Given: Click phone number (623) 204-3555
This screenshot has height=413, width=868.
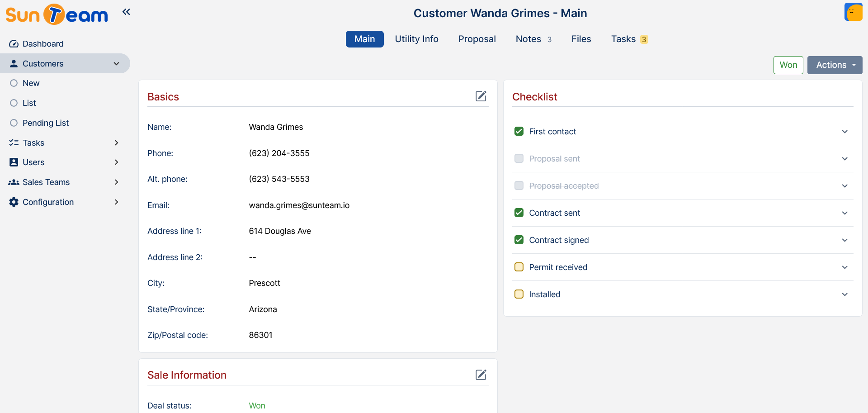Looking at the screenshot, I should pyautogui.click(x=279, y=153).
